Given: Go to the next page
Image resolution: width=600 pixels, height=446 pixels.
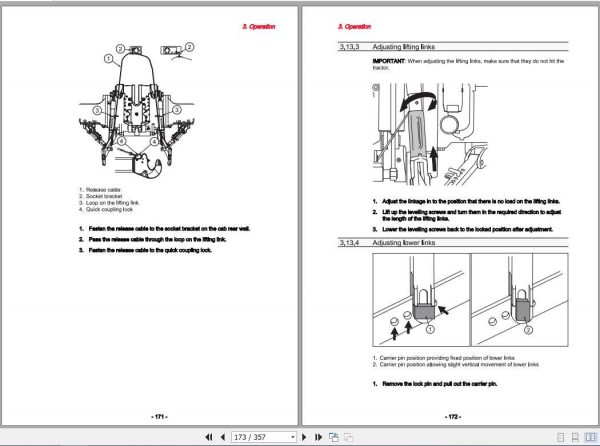Looking at the screenshot, I should click(x=304, y=437).
